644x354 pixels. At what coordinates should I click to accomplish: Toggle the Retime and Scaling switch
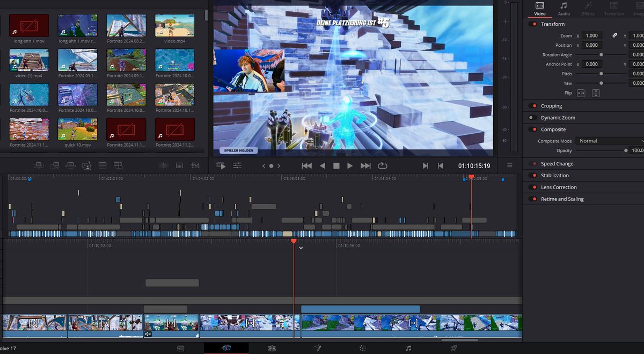(x=532, y=199)
